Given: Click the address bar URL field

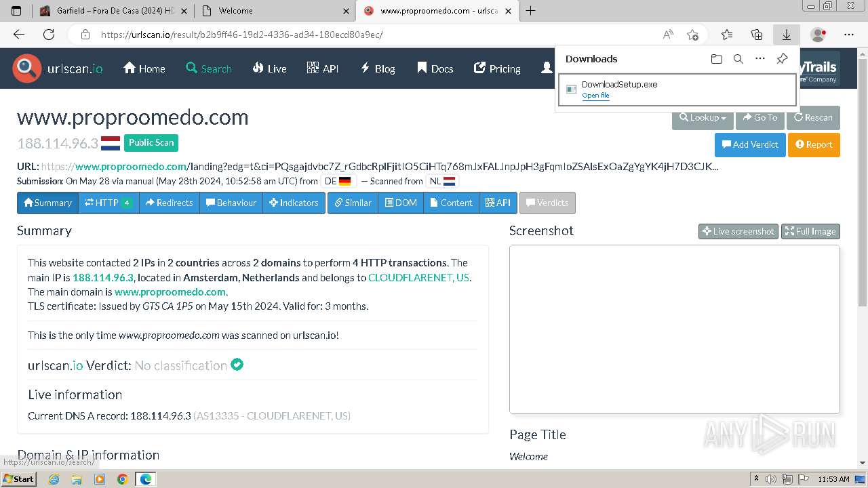Looking at the screenshot, I should (380, 35).
